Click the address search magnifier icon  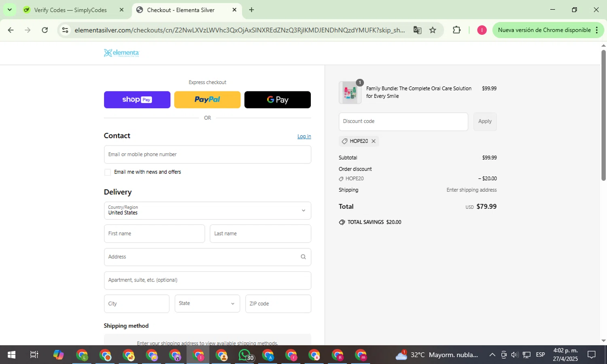tap(303, 257)
